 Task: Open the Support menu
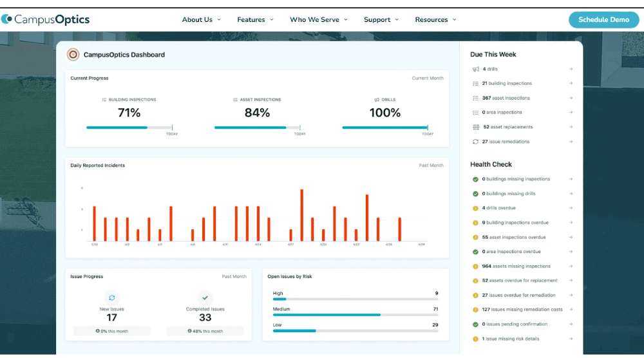(x=381, y=20)
